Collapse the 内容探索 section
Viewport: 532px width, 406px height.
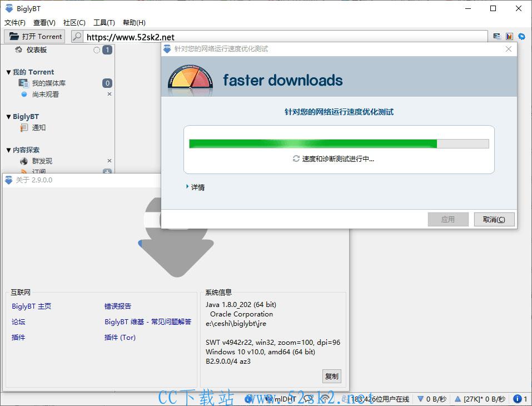[8, 150]
